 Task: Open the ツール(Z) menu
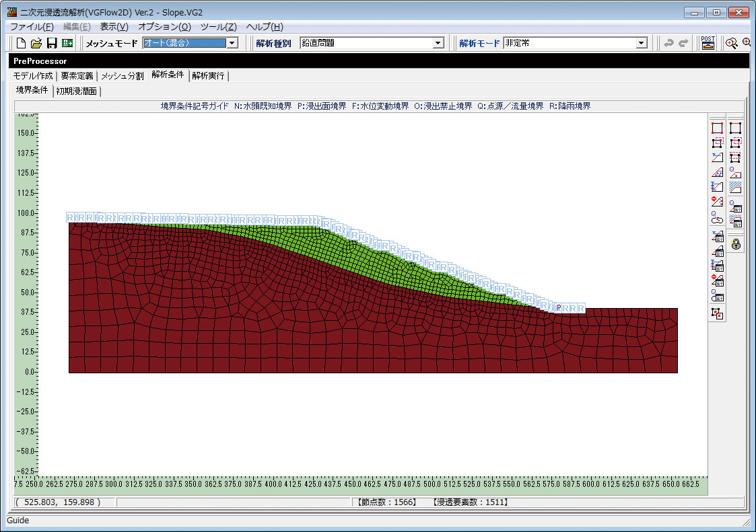pyautogui.click(x=218, y=27)
